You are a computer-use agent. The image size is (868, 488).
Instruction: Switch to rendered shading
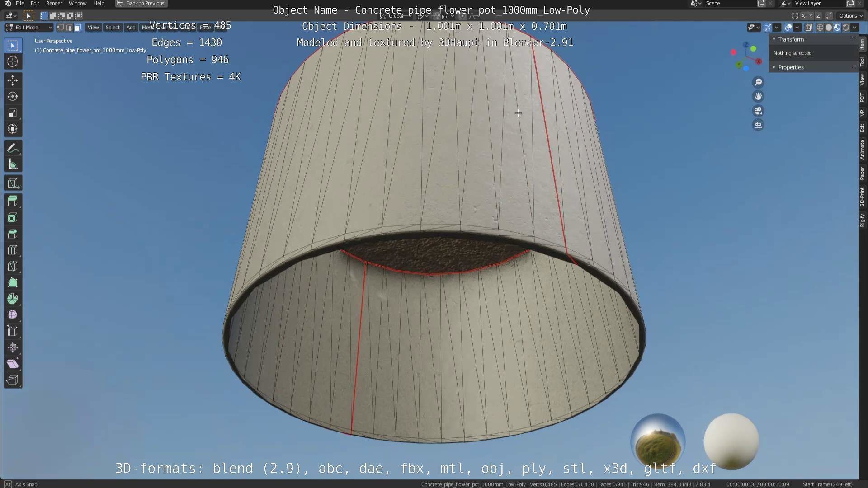(846, 28)
